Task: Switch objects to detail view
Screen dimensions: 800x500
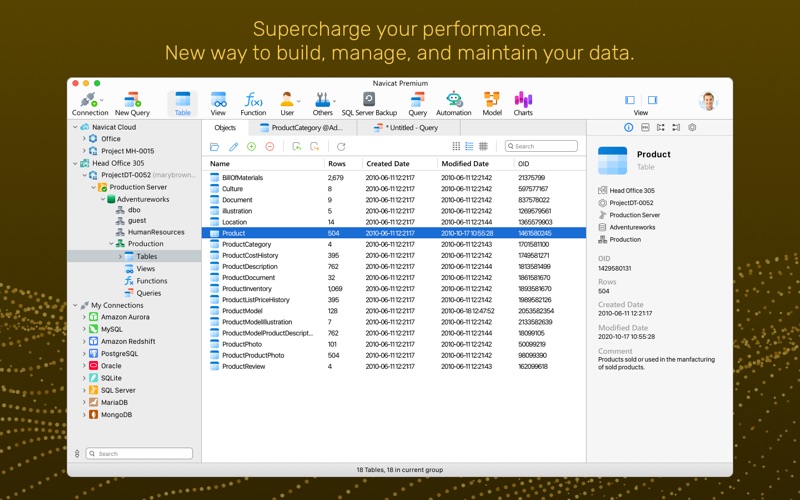Action: click(x=483, y=146)
